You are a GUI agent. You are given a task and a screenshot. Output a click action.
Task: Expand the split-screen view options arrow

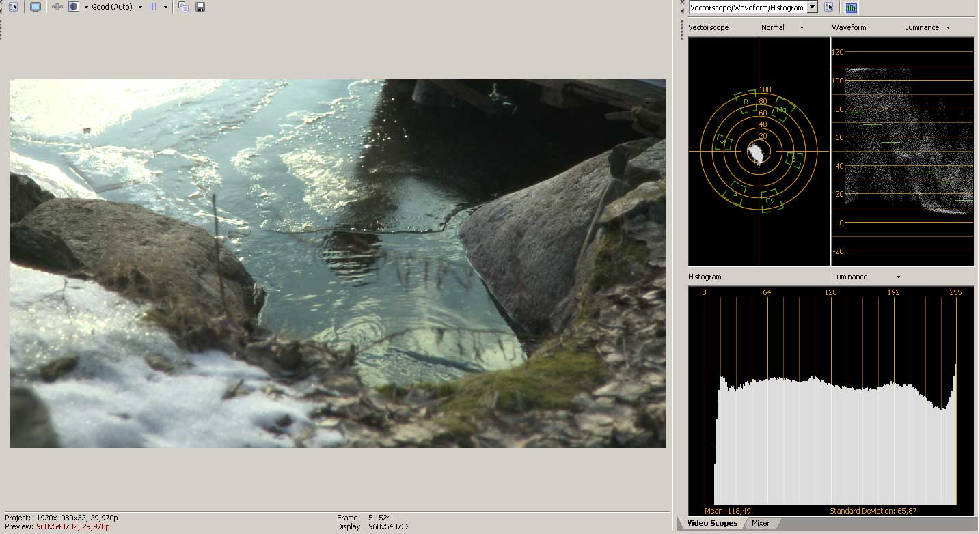click(x=86, y=8)
